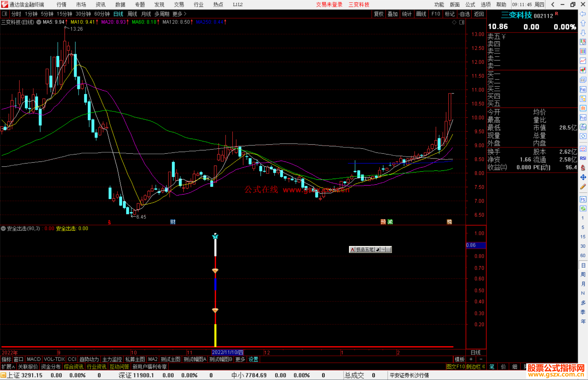The image size is (588, 380).
Task: Click the f(x) formula sidebar icon
Action: point(583,127)
